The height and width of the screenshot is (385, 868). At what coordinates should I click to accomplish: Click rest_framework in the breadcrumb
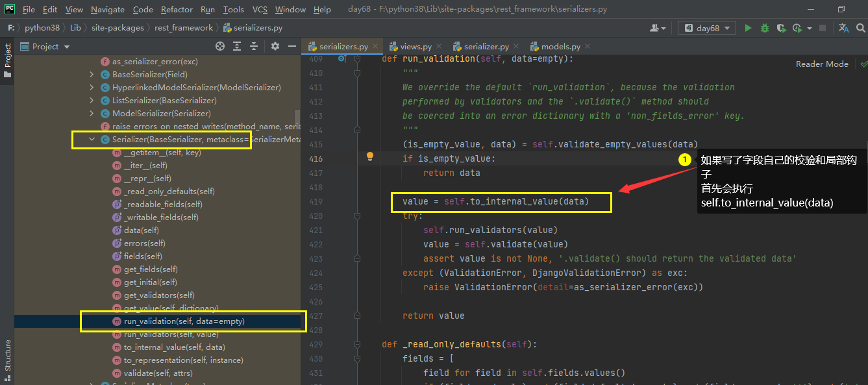(x=184, y=28)
